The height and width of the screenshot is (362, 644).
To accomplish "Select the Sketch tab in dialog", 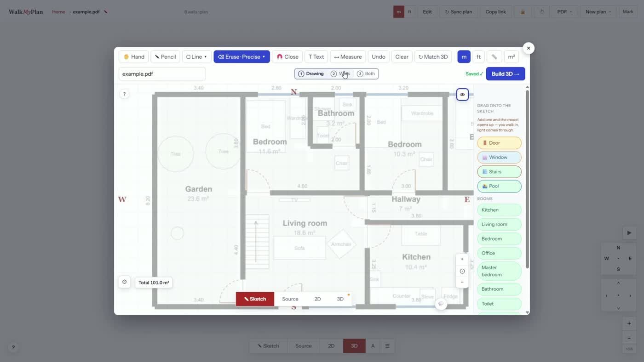I will coord(255,299).
